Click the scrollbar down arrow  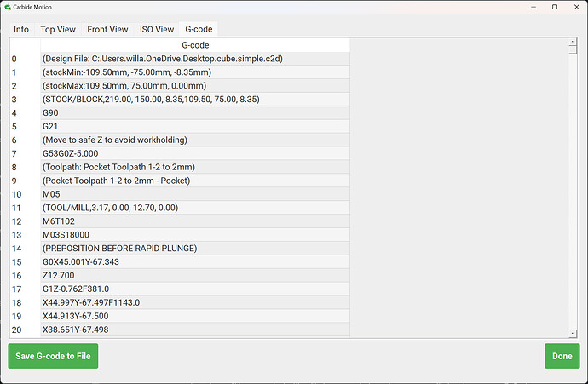coord(574,331)
